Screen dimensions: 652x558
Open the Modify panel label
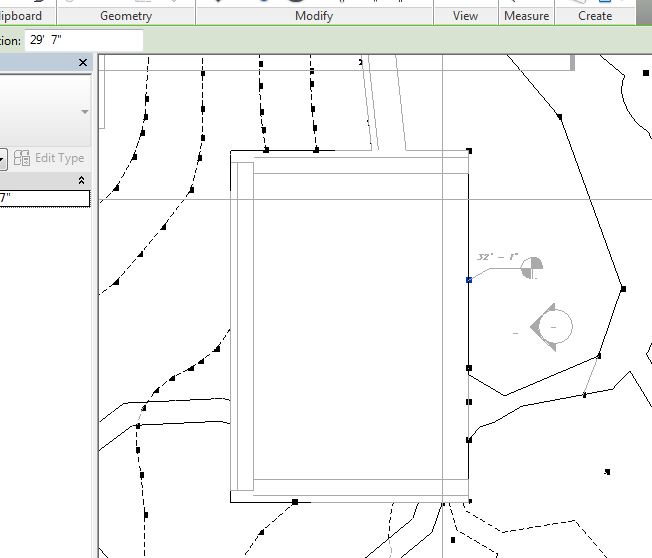[x=314, y=16]
